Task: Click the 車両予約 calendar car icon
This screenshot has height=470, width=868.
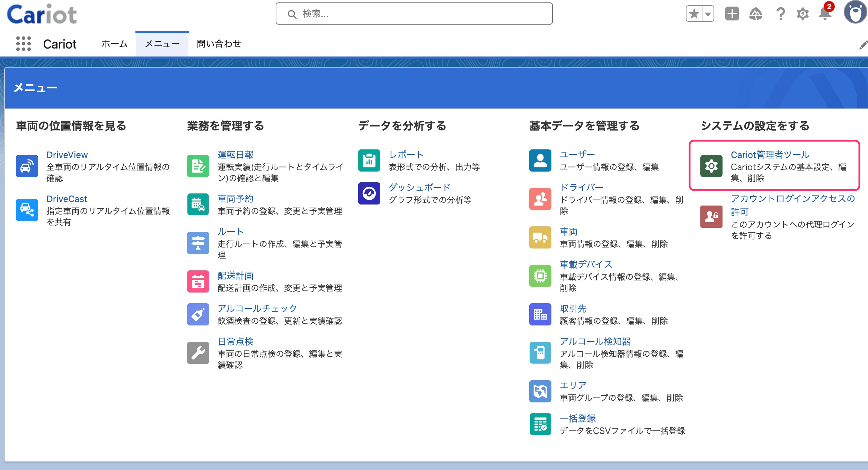Action: 198,204
